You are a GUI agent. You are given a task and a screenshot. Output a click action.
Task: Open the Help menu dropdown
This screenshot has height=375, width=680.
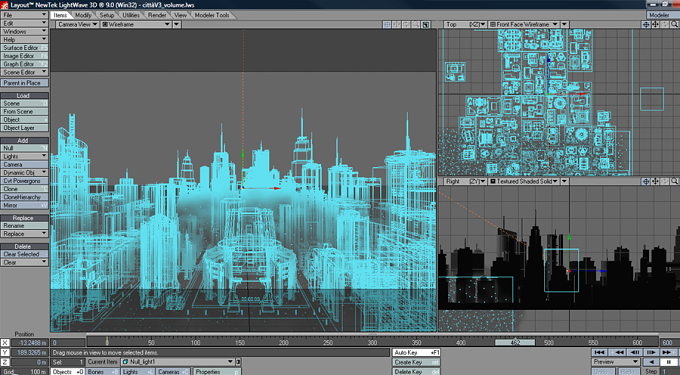tap(24, 39)
